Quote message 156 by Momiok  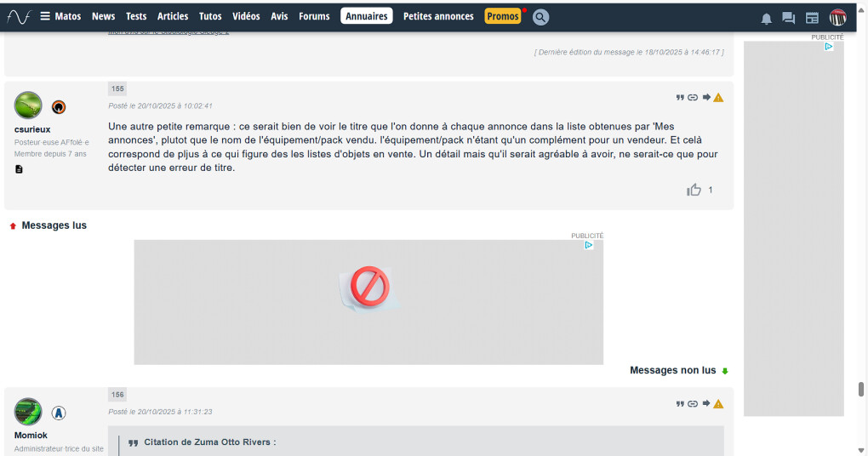pyautogui.click(x=680, y=404)
